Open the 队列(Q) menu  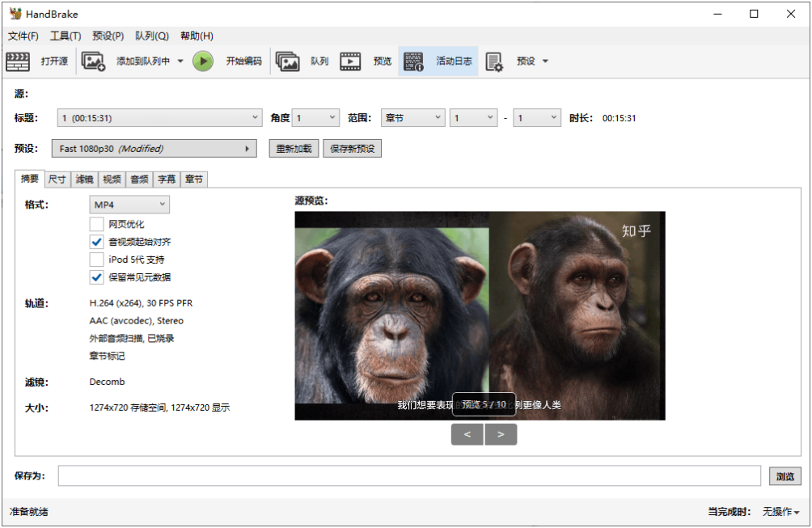coord(152,36)
